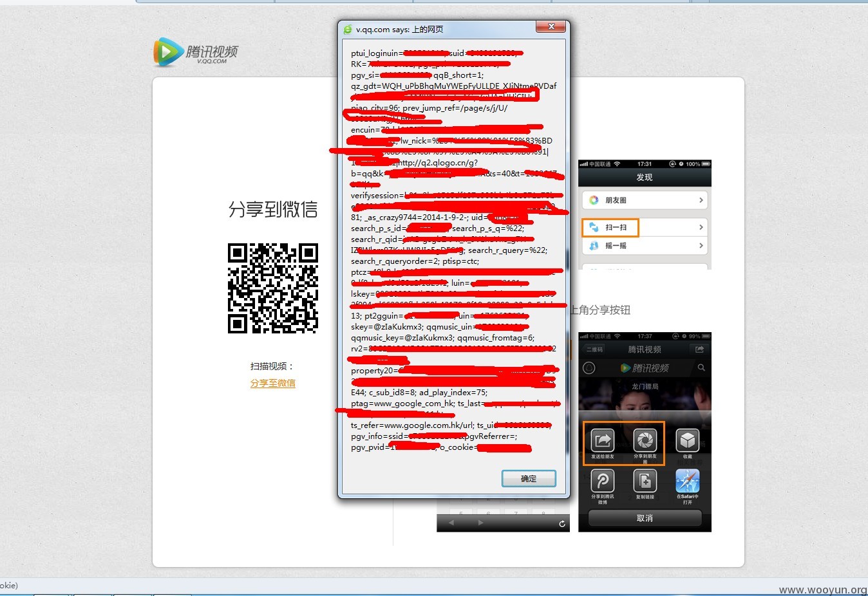Viewport: 868px width, 596px height.
Task: Close the v.qq.com alert dialog
Action: pyautogui.click(x=551, y=26)
